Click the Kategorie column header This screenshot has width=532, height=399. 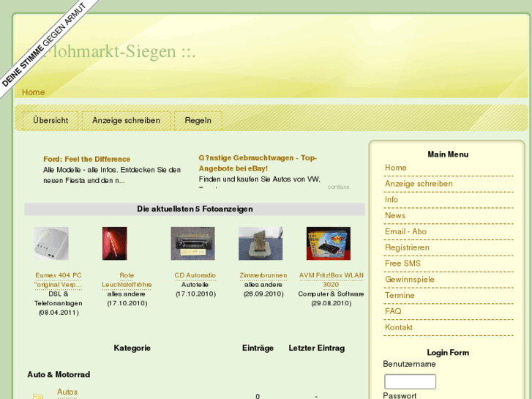point(132,348)
